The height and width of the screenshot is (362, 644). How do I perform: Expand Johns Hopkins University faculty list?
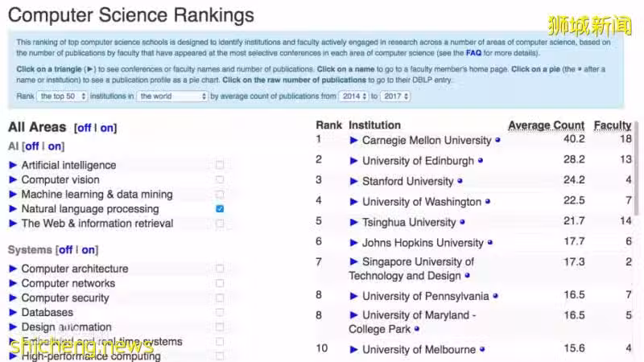(x=353, y=243)
